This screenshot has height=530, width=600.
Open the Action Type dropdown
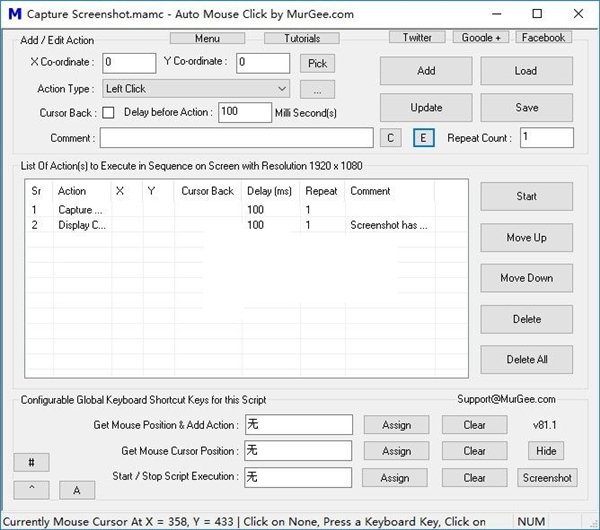[196, 89]
